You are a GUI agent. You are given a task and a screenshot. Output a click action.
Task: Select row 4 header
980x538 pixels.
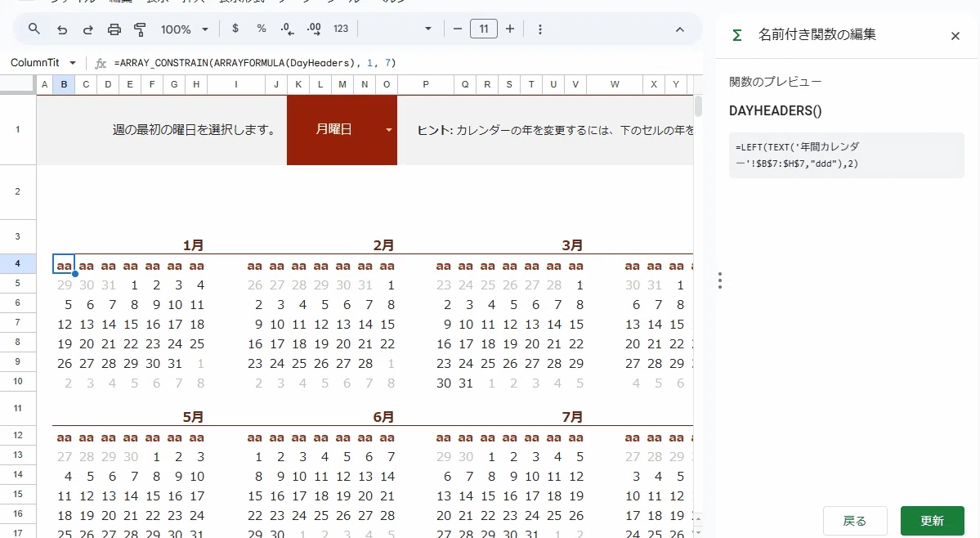click(17, 263)
